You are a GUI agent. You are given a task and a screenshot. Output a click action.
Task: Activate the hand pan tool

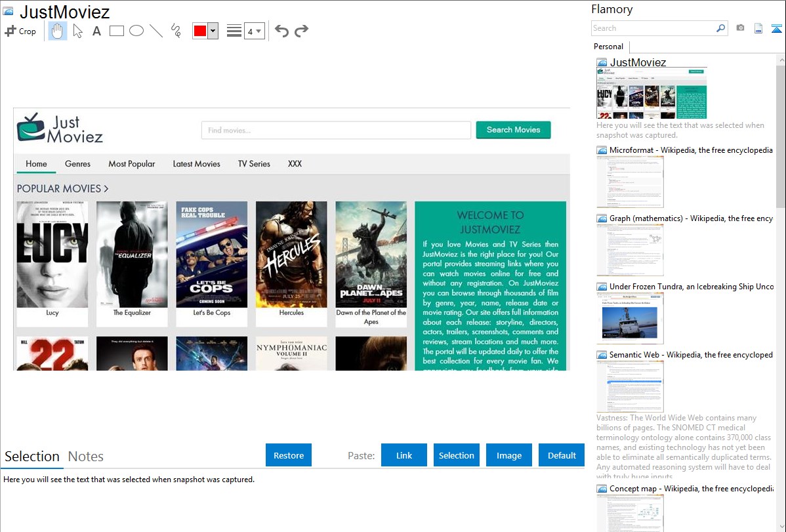[x=58, y=31]
